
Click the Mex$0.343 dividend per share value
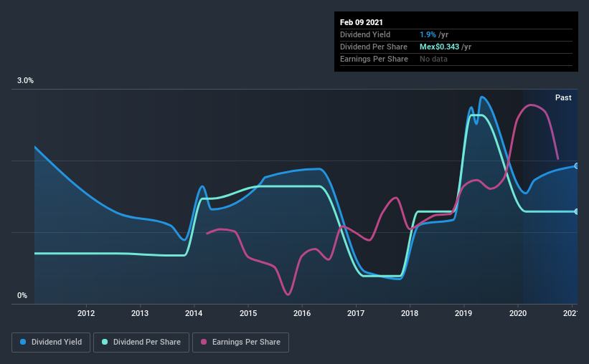click(x=440, y=47)
